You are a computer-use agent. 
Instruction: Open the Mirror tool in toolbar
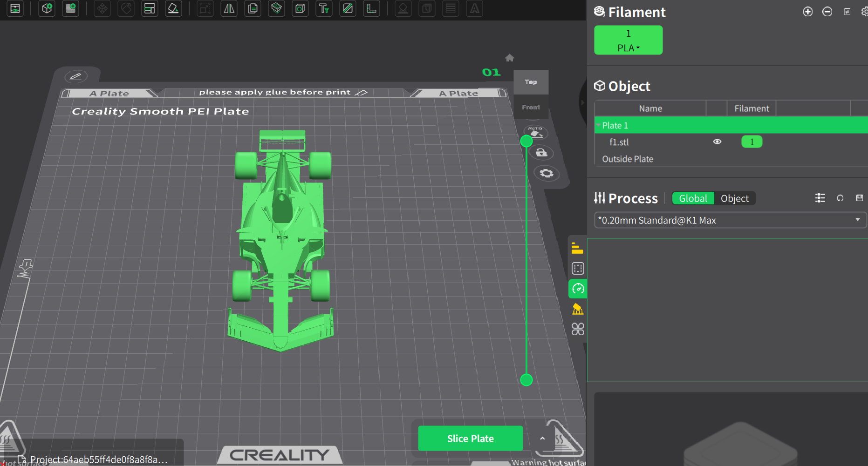(229, 9)
